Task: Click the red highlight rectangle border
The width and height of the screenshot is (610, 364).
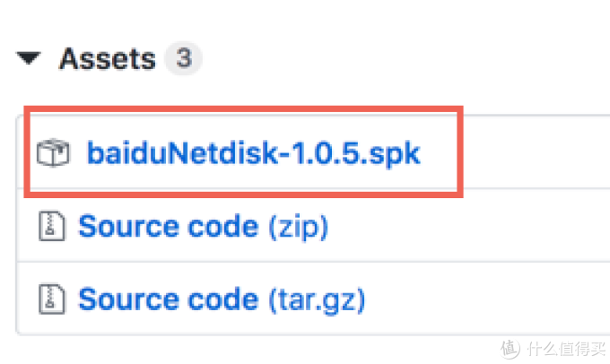Action: coord(460,152)
